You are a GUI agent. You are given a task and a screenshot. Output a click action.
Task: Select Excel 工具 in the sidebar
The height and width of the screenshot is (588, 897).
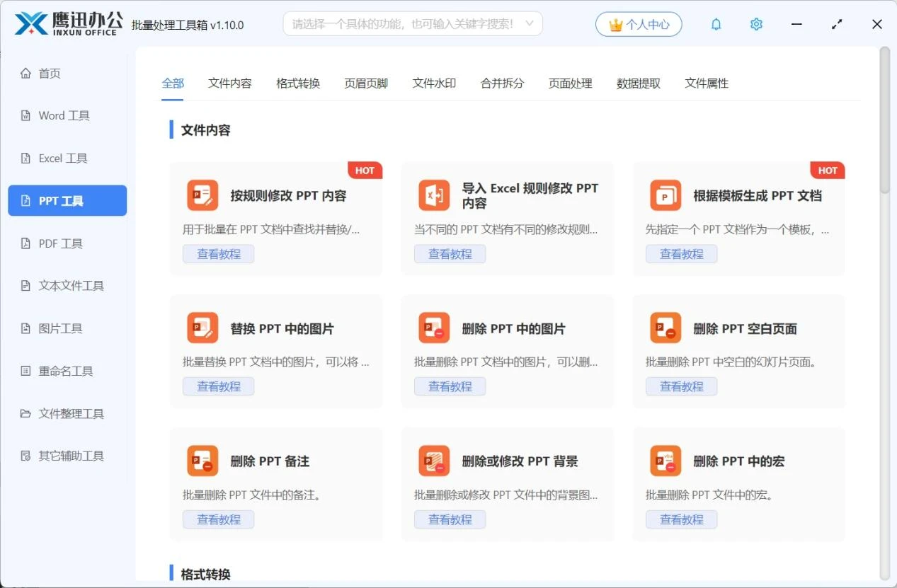coord(67,158)
